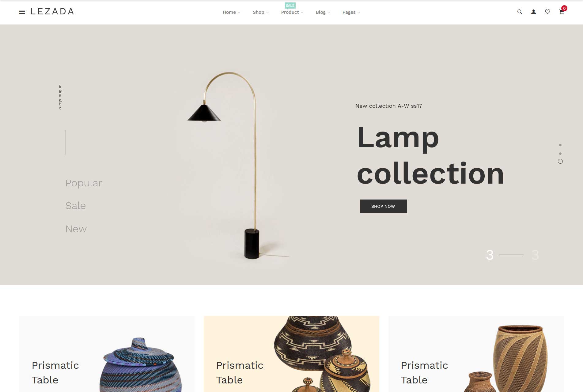Viewport: 583px width, 392px height.
Task: Open the Pages menu item
Action: pyautogui.click(x=351, y=12)
